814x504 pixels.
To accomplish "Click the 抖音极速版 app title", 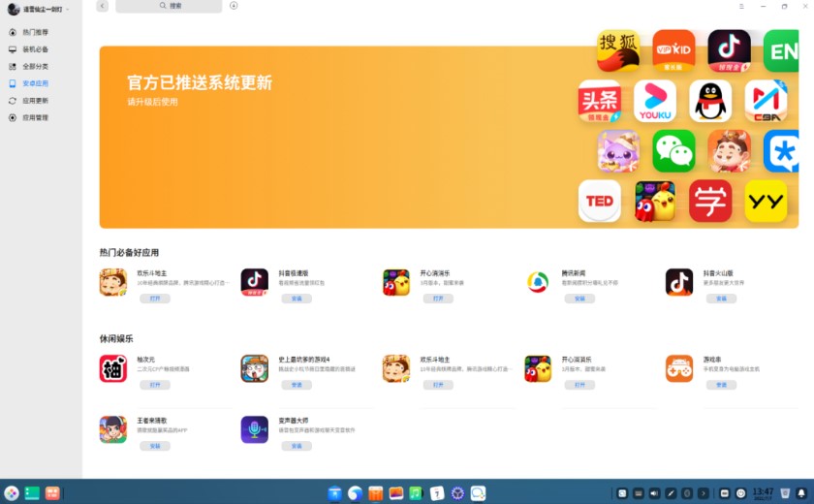I will pyautogui.click(x=294, y=273).
